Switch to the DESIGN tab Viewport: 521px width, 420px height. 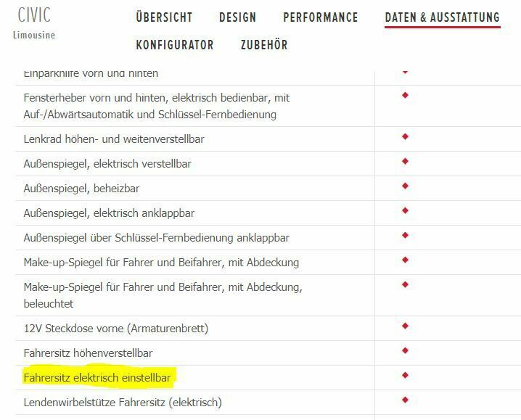point(237,17)
